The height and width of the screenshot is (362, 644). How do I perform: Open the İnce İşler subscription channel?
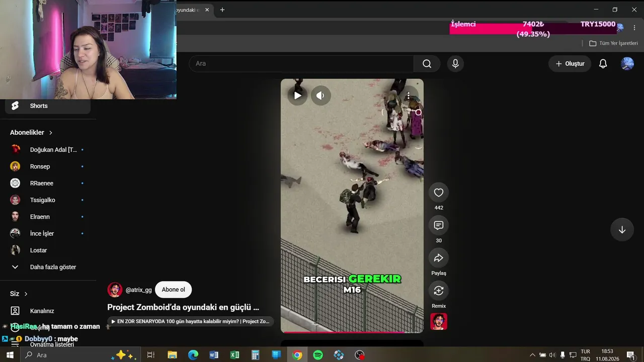[48, 233]
